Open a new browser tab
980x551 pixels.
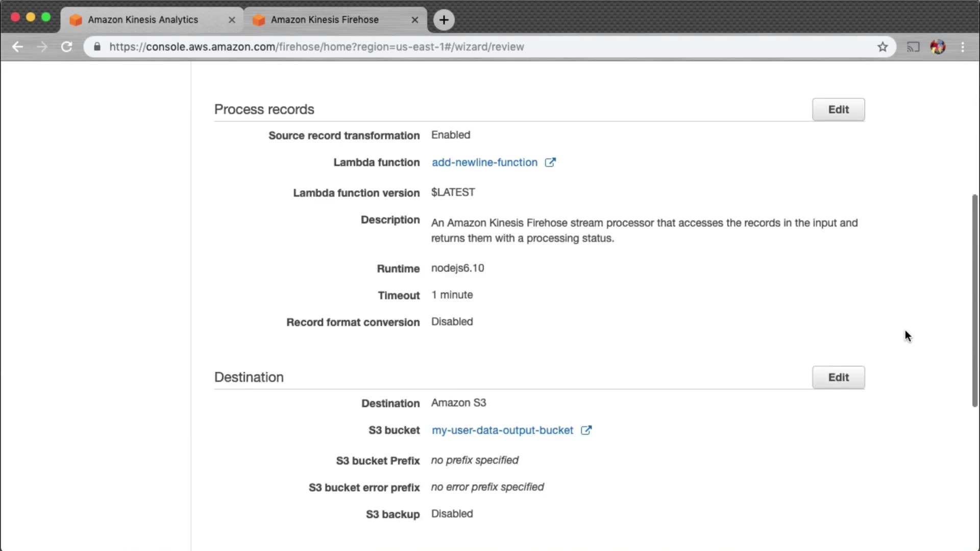[444, 20]
